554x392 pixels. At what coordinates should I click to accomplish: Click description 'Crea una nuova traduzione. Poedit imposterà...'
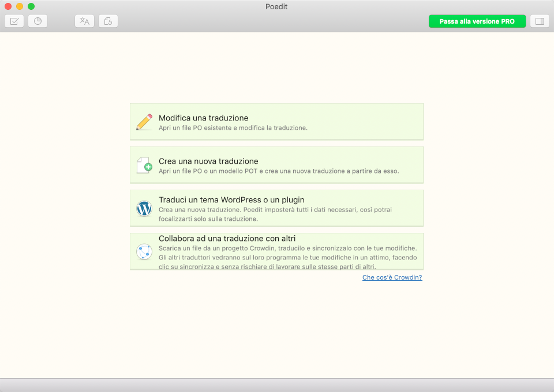point(275,214)
